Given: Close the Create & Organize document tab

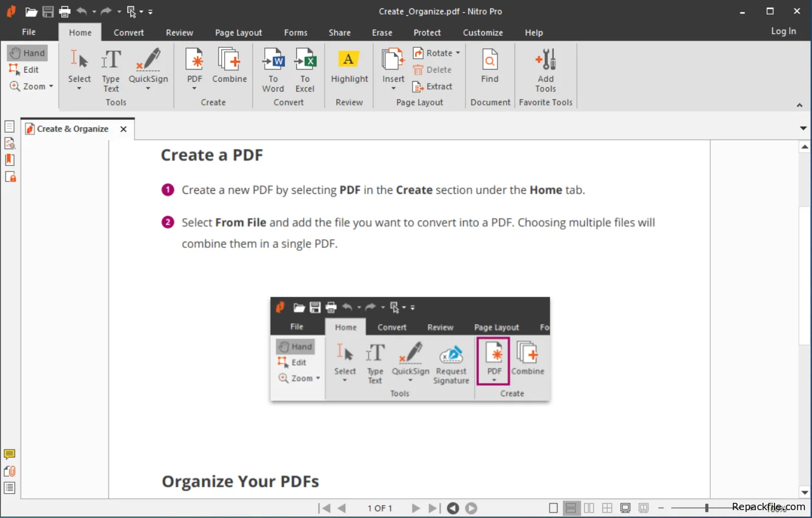Looking at the screenshot, I should [x=124, y=129].
